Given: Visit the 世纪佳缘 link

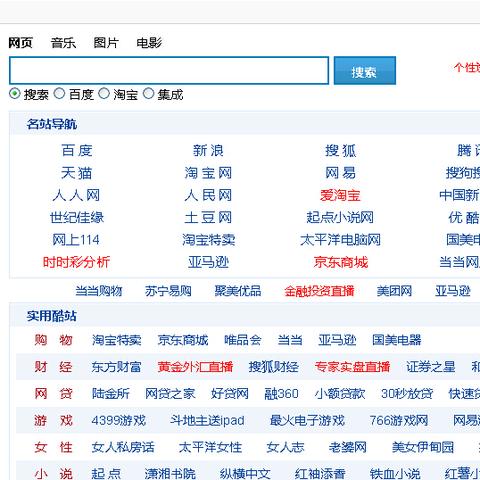Looking at the screenshot, I should pyautogui.click(x=77, y=218).
